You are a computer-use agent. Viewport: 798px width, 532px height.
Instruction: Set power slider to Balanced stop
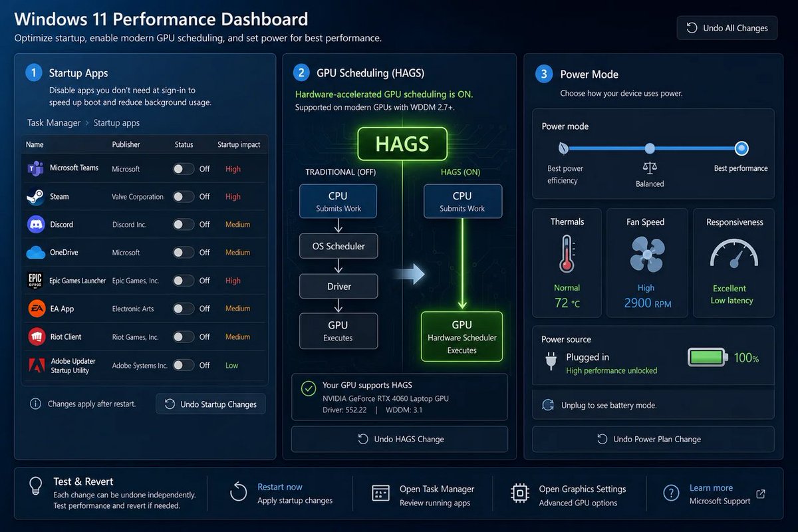coord(650,148)
